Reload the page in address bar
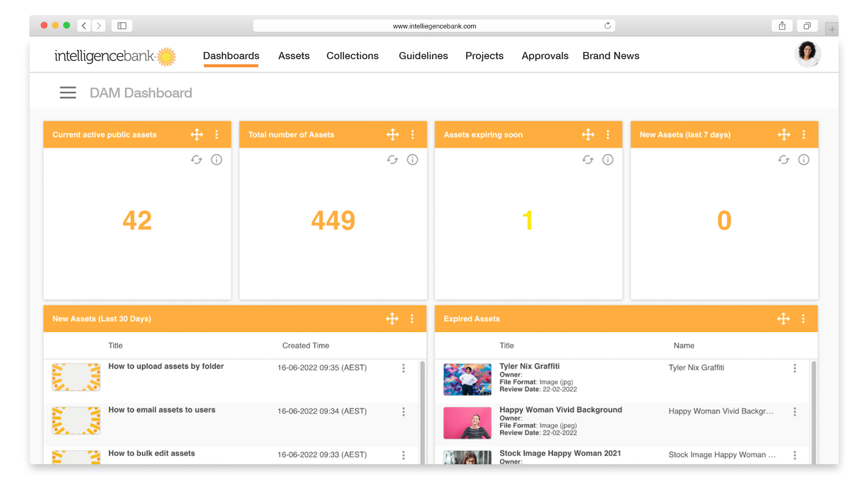The image size is (868, 488). pos(607,26)
